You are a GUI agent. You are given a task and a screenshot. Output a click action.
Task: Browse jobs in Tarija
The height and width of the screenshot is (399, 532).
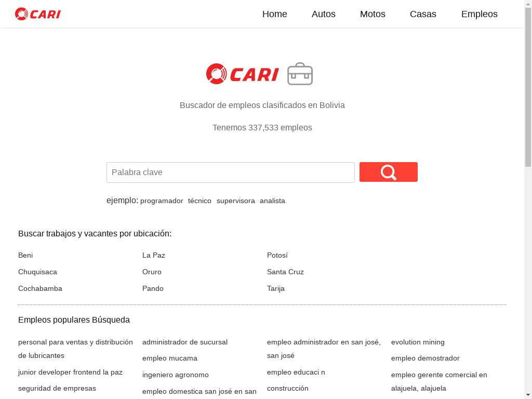(x=275, y=288)
